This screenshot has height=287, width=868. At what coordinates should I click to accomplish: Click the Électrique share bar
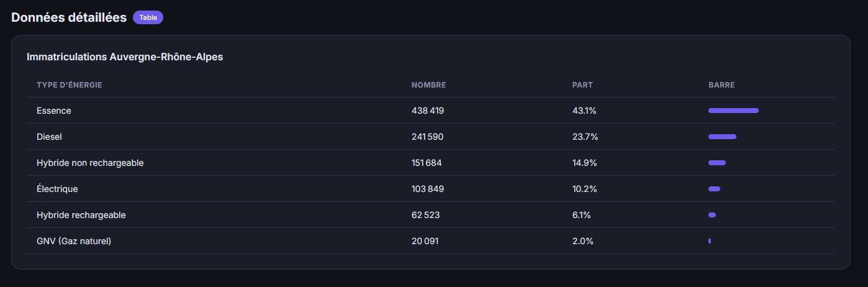coord(714,189)
